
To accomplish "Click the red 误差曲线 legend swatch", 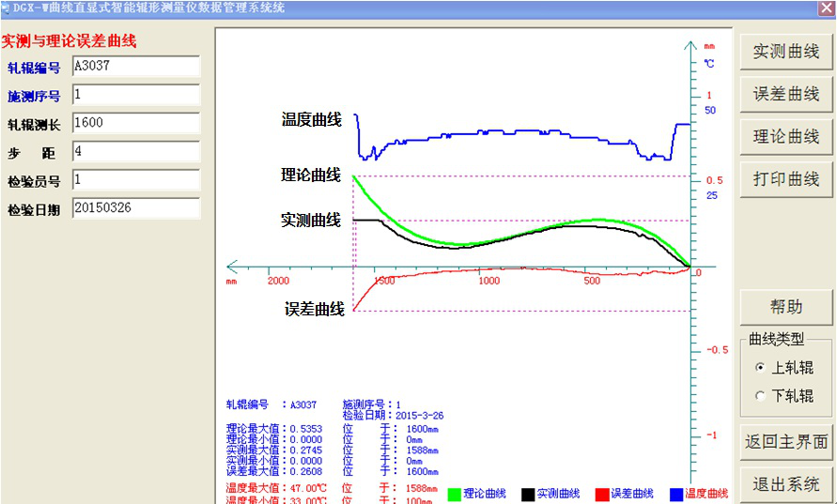I will coord(601,494).
